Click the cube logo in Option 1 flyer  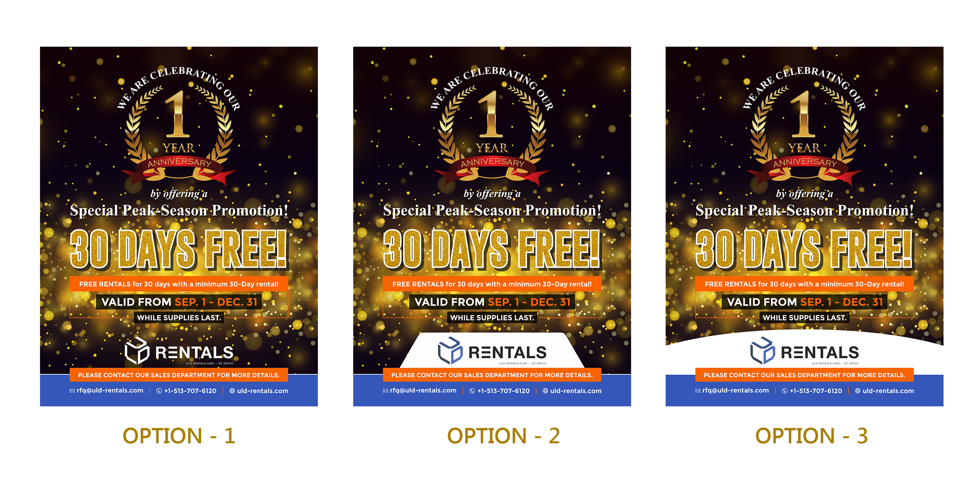[137, 350]
